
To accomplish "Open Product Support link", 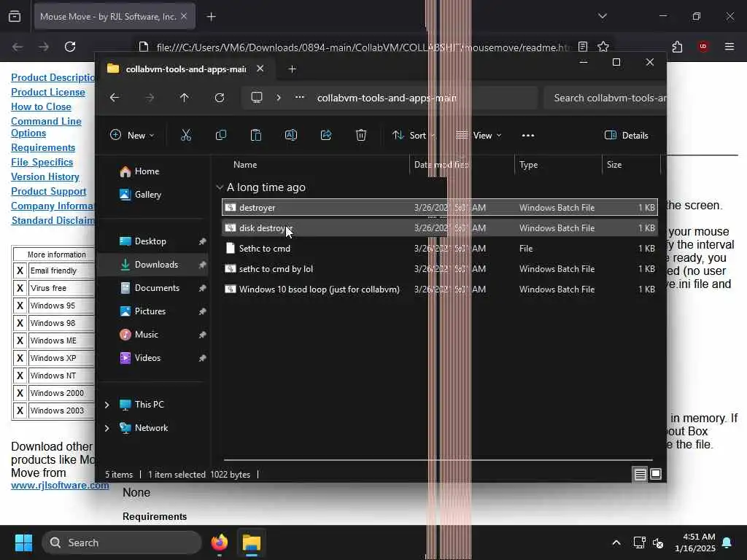I will click(49, 192).
